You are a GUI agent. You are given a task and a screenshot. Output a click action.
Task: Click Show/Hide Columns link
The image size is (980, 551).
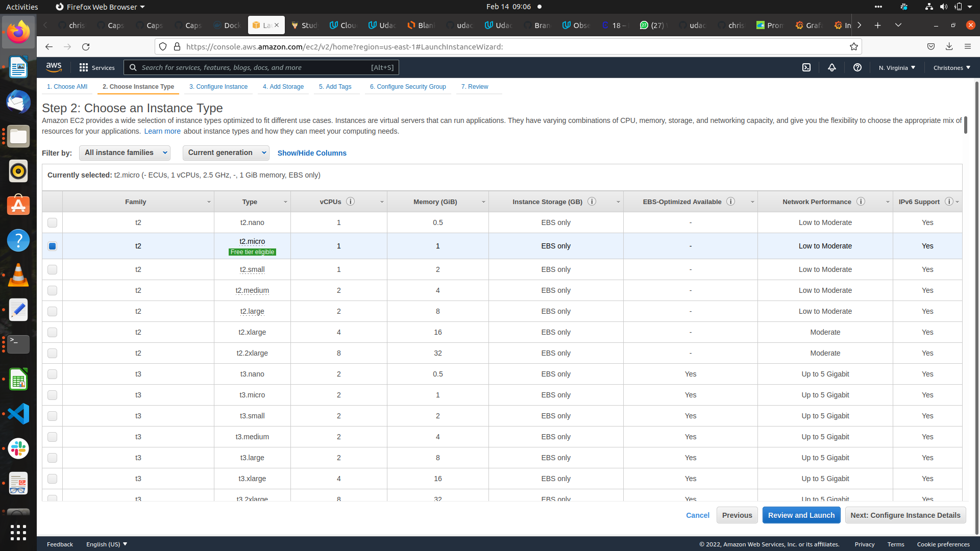(x=311, y=153)
